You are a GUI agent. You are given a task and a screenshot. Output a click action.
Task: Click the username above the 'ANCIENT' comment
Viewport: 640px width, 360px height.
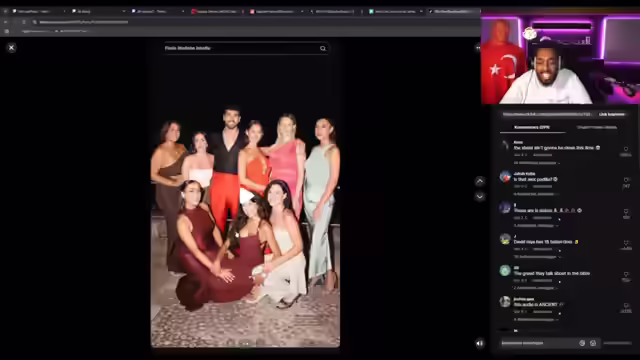[524, 299]
